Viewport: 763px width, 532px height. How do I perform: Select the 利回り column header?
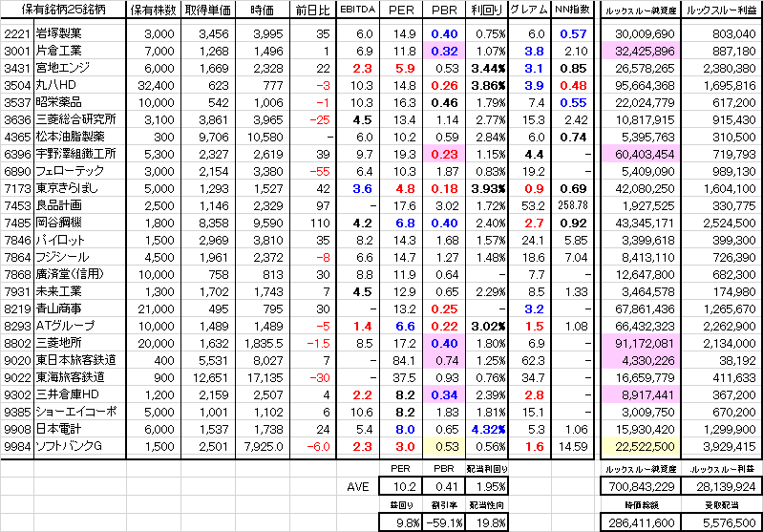[x=487, y=10]
